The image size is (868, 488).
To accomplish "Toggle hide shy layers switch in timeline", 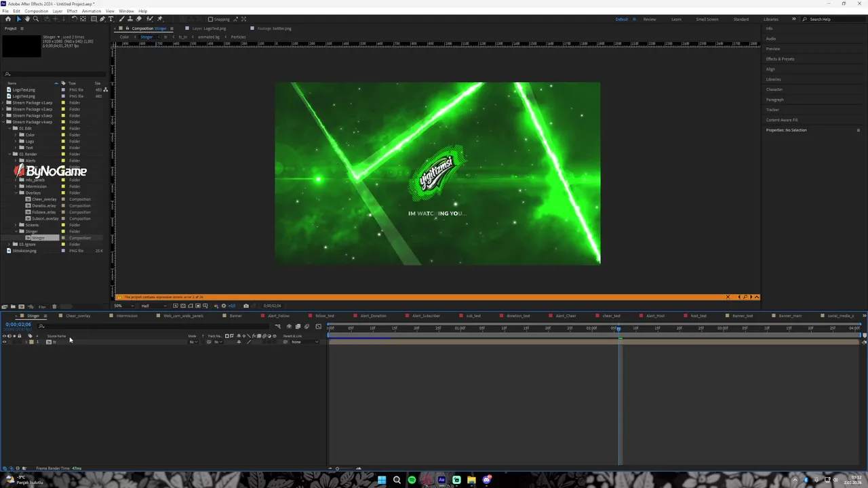I will click(289, 326).
